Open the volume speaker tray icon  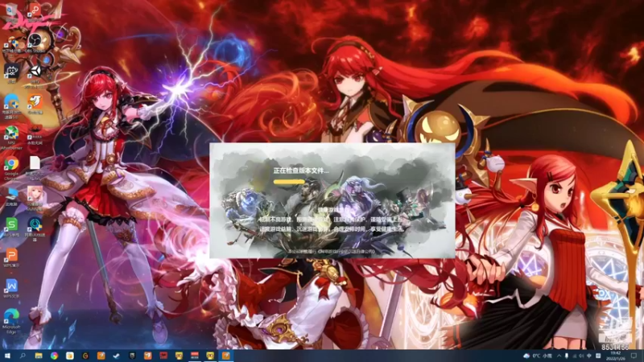tap(581, 356)
